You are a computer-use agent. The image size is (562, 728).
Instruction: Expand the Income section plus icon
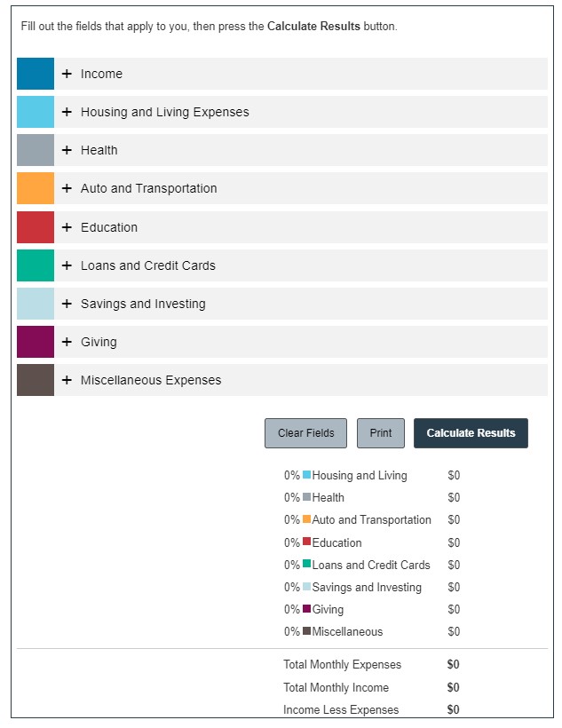point(67,74)
